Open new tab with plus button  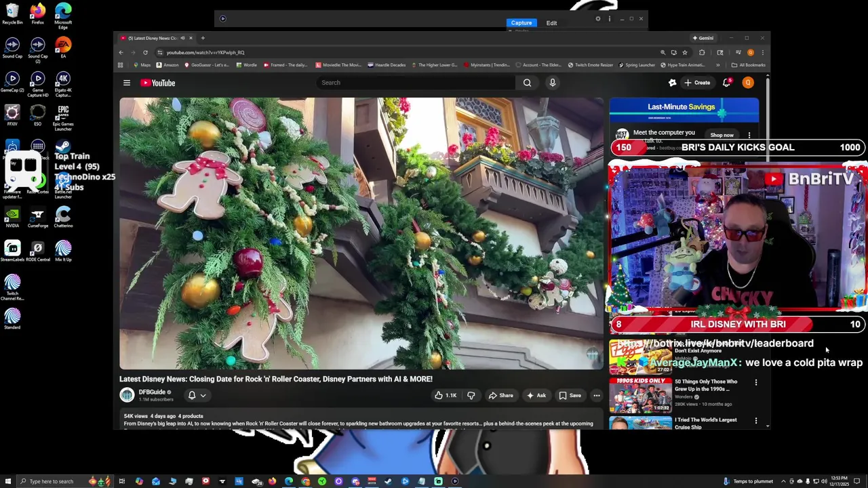tap(203, 38)
